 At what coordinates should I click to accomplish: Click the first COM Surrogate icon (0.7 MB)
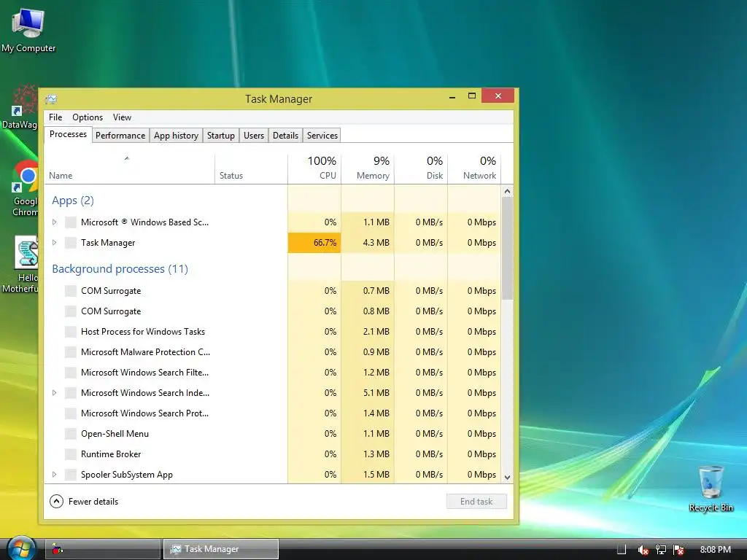tap(71, 291)
